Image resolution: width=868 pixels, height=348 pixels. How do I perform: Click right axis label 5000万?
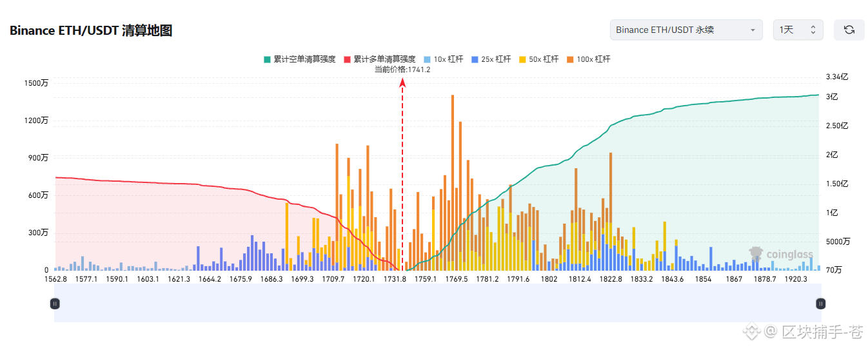pyautogui.click(x=838, y=241)
